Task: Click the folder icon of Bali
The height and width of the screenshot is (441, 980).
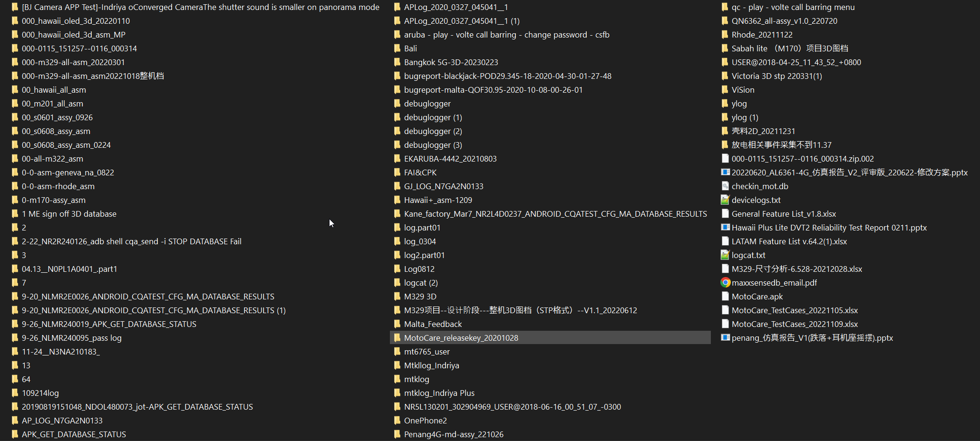Action: pos(397,48)
